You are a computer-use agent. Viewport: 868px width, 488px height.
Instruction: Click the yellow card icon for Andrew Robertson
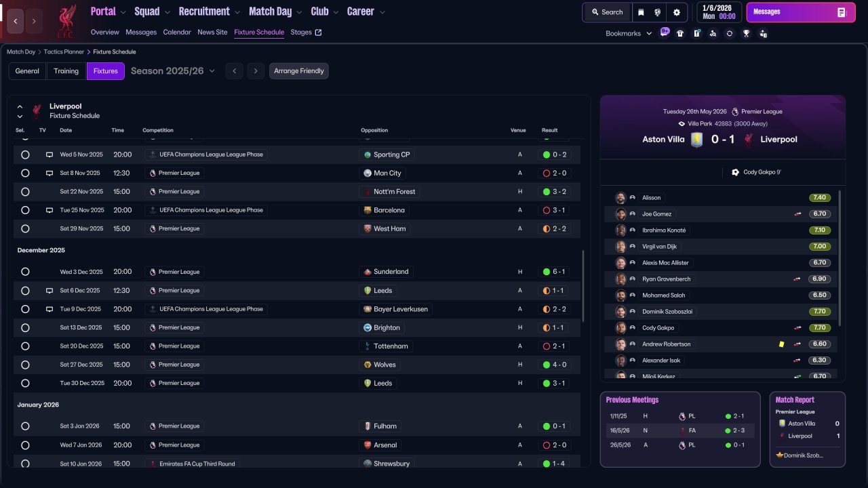point(781,344)
